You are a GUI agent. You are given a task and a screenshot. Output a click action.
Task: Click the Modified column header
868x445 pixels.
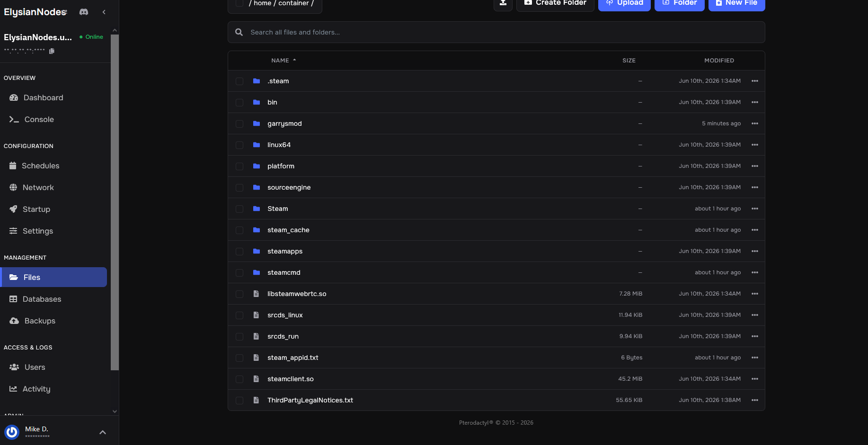pos(719,61)
